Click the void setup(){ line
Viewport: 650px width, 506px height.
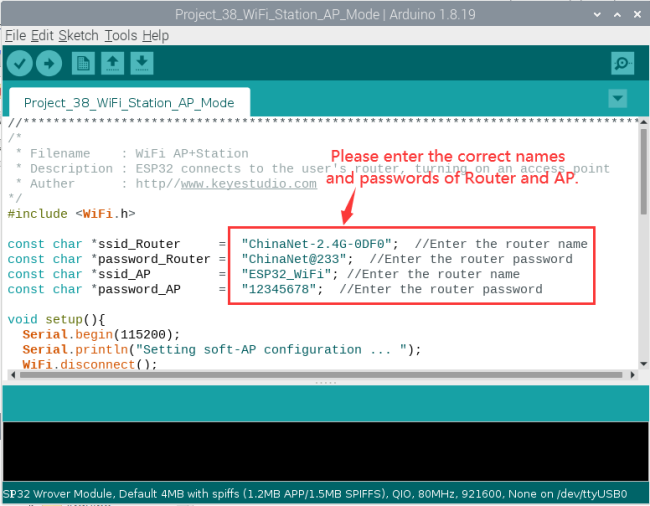click(x=56, y=319)
